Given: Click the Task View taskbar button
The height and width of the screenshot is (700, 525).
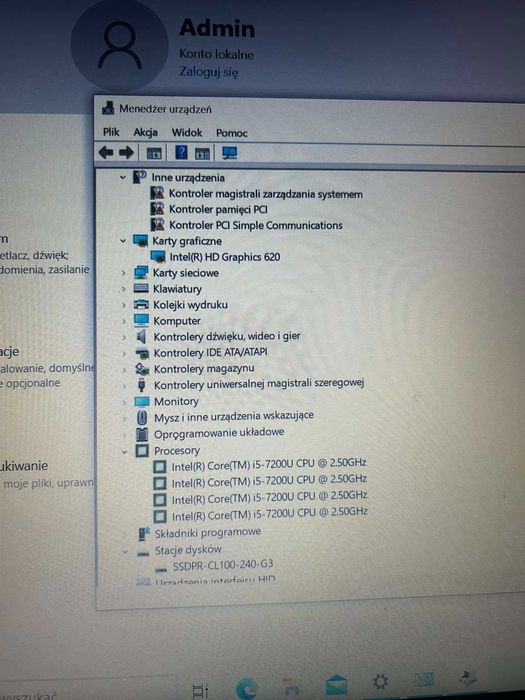Looking at the screenshot, I should pos(200,691).
